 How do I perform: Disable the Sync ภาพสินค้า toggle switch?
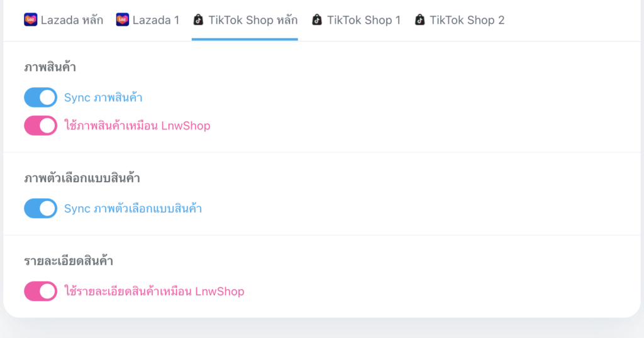point(40,97)
